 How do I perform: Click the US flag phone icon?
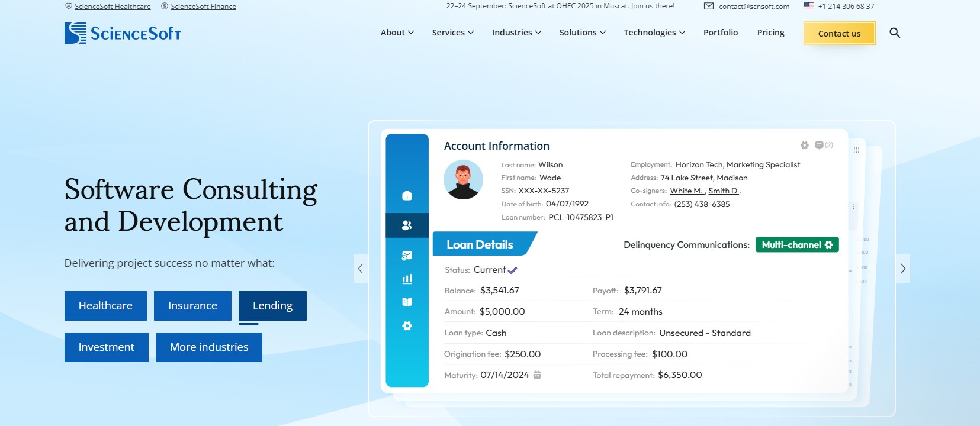click(808, 6)
